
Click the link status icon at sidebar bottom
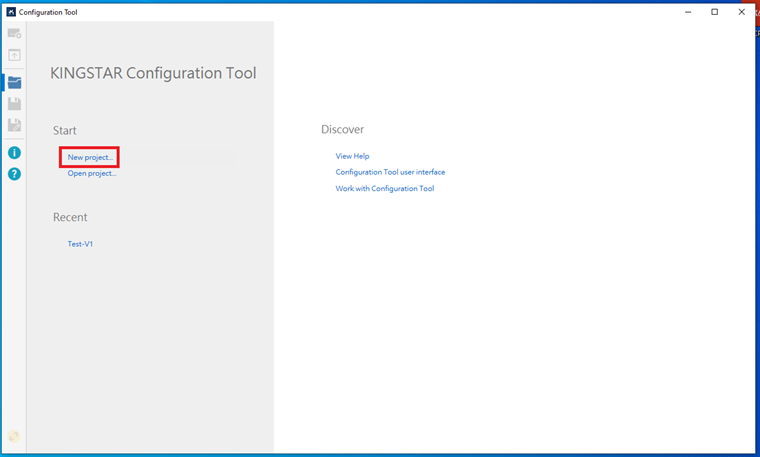pyautogui.click(x=14, y=437)
